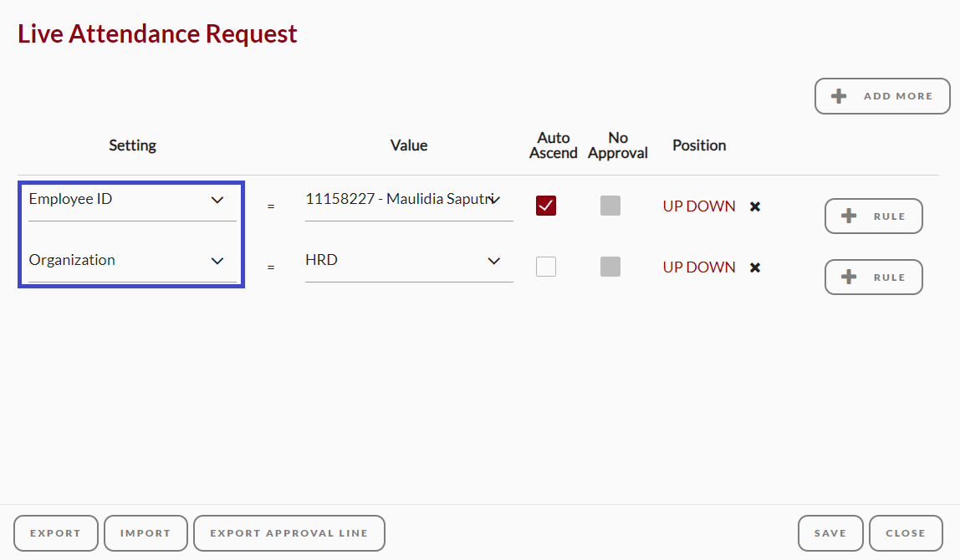Click Export Approval Line button
Viewport: 960px width, 560px height.
[x=289, y=533]
